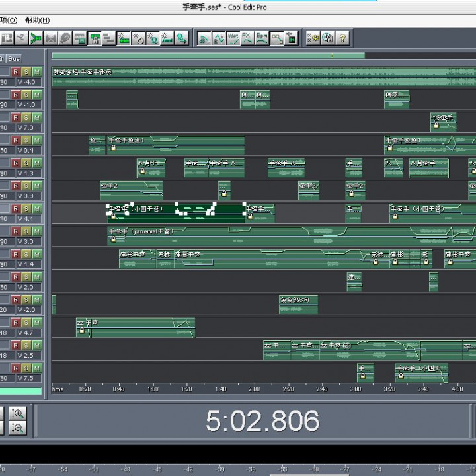
Task: Mute the track with volume V 7.5
Action: click(37, 368)
